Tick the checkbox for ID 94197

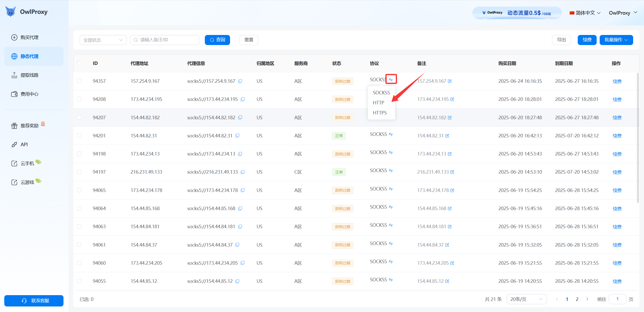pos(79,172)
